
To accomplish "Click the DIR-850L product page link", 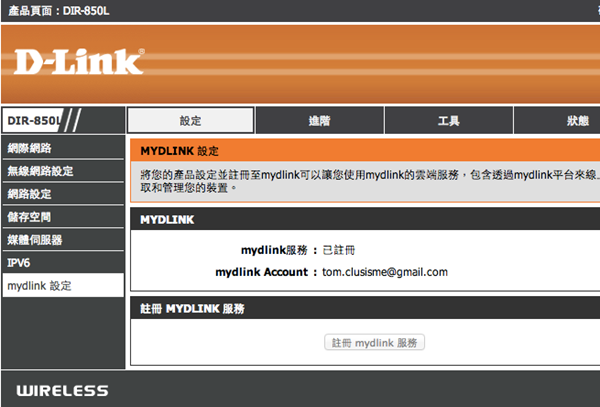I will [x=86, y=11].
